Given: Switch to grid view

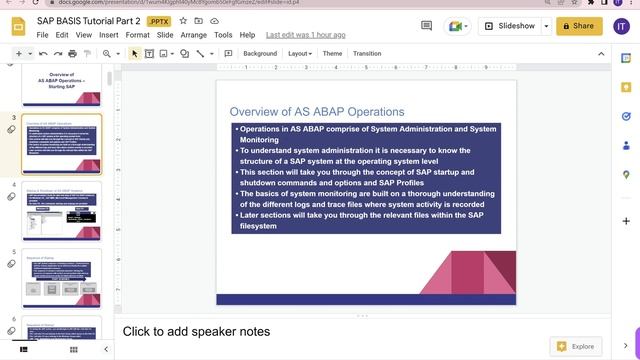Looking at the screenshot, I should click(73, 349).
